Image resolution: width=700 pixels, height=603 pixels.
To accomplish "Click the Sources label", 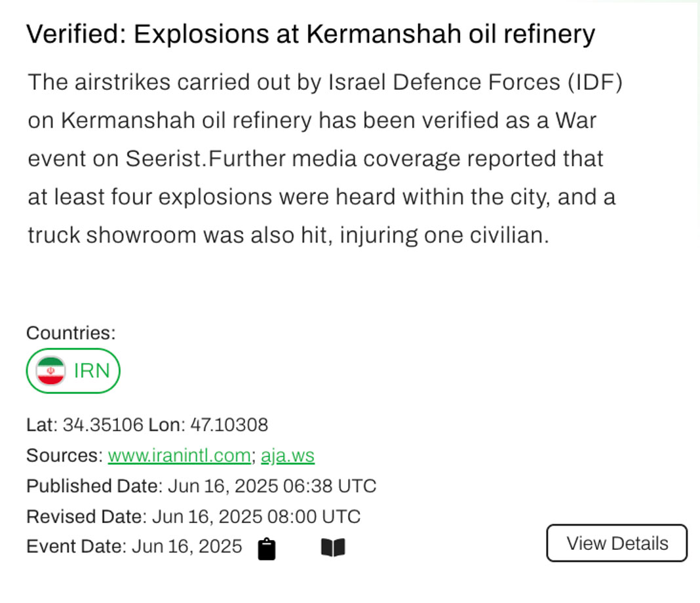I will click(x=64, y=456).
